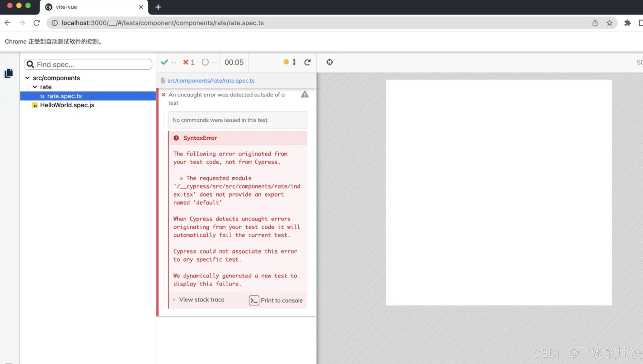Click the selector playground crosshair icon
The image size is (643, 364).
pos(329,62)
